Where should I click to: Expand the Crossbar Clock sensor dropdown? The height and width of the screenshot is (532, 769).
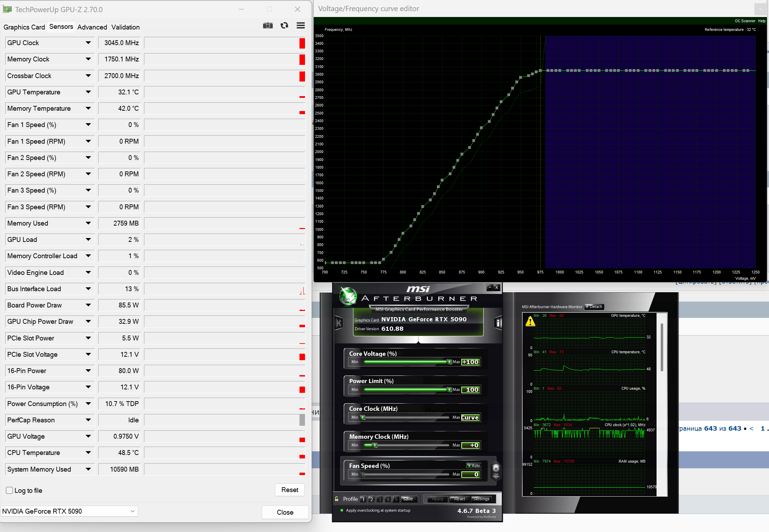[x=88, y=76]
